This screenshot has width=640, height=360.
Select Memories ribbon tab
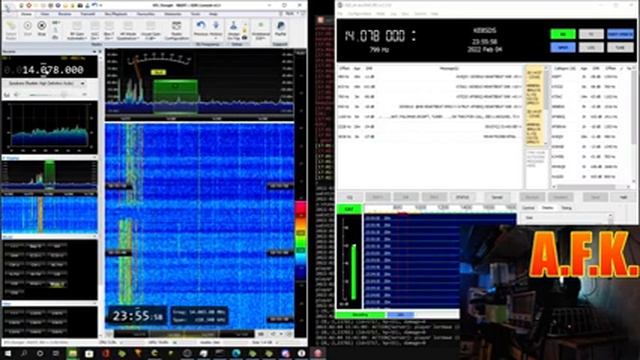pos(173,14)
